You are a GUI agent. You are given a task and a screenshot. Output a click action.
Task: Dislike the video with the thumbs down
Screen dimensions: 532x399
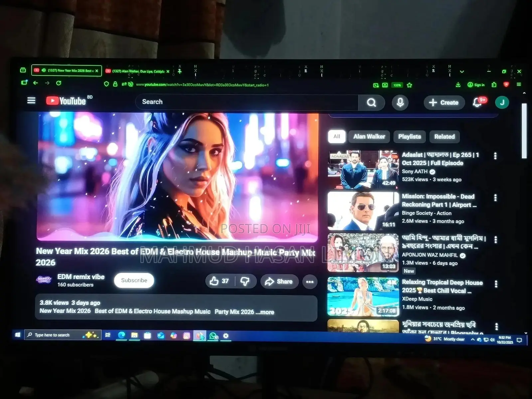pos(245,281)
